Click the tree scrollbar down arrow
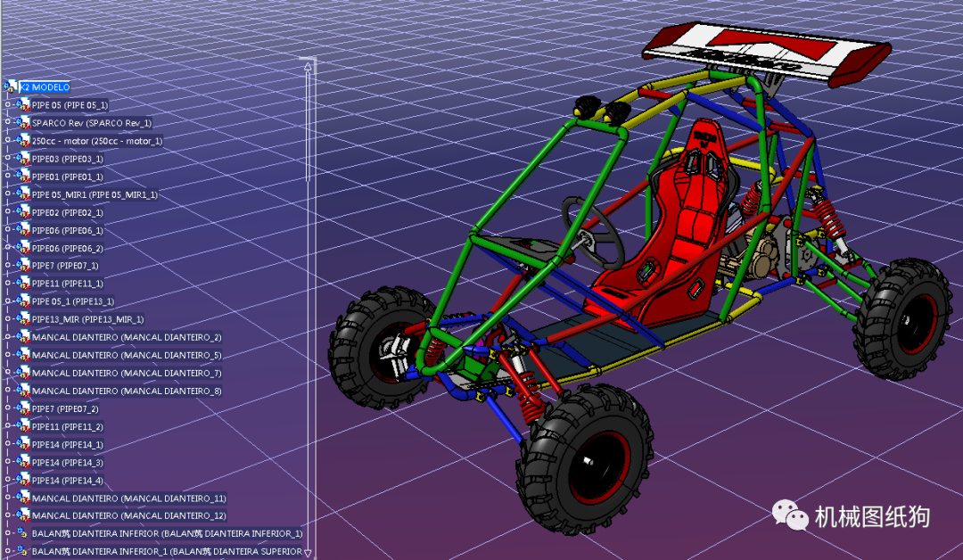 coord(308,552)
